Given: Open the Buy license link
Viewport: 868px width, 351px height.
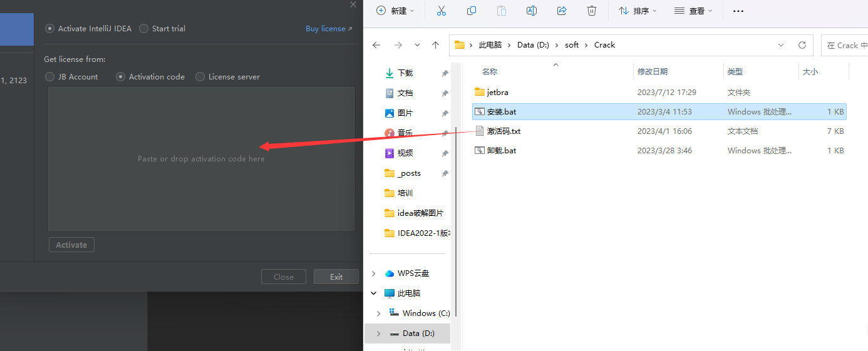Looking at the screenshot, I should coord(329,29).
